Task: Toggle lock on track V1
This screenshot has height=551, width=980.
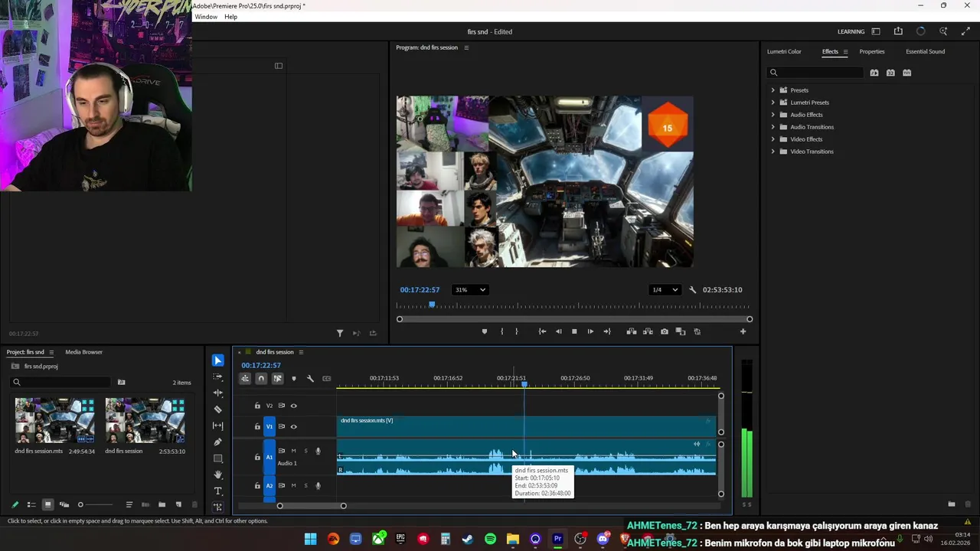Action: click(x=257, y=426)
